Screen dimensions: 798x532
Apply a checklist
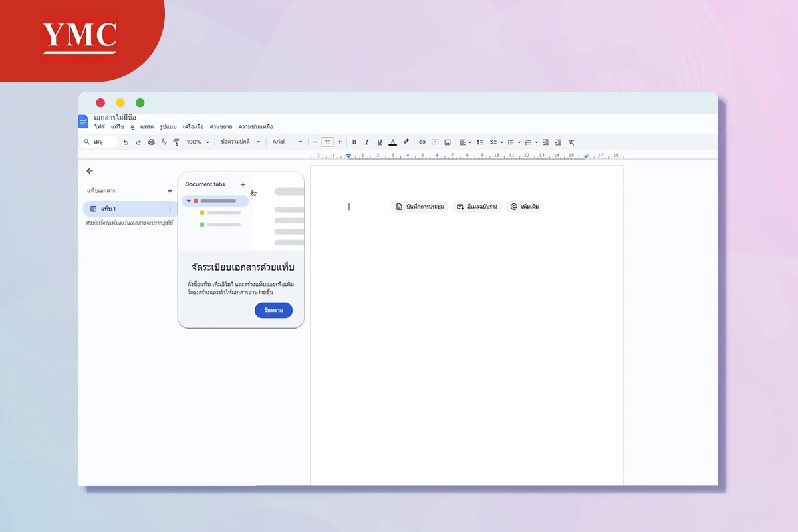tap(493, 142)
